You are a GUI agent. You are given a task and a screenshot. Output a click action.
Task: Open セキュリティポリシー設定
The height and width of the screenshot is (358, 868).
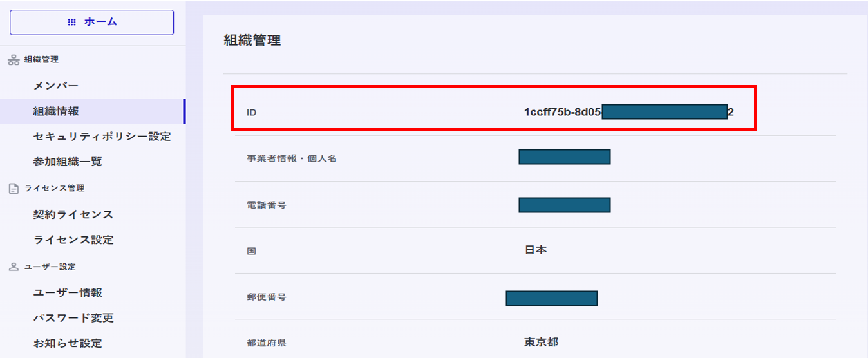102,137
